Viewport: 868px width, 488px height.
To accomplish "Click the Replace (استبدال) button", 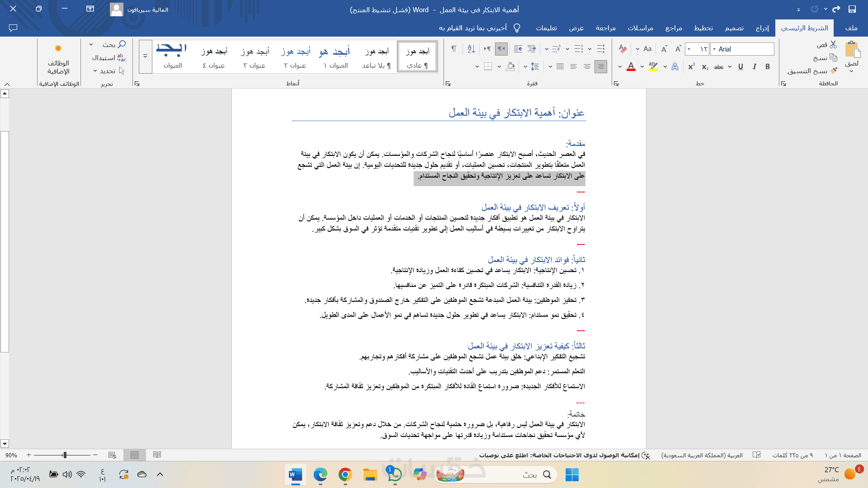I will coord(108,58).
